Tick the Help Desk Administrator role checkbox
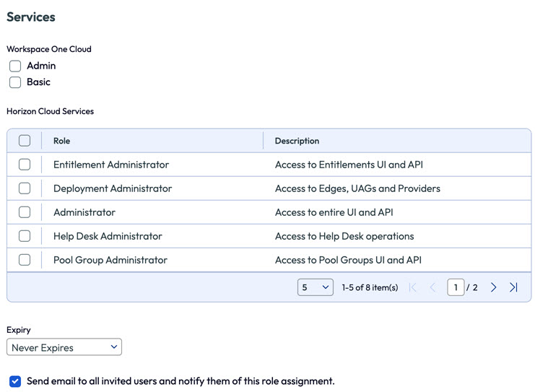535x392 pixels. click(25, 236)
